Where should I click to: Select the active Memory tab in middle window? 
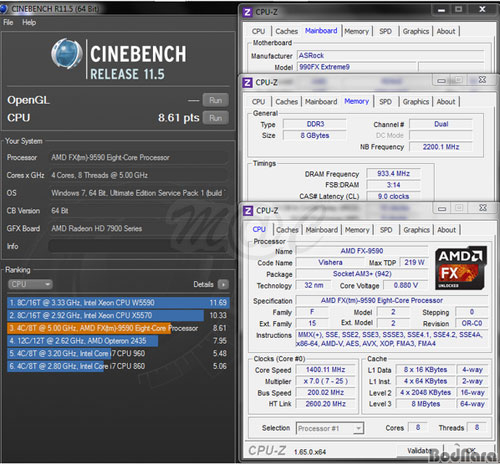click(x=356, y=101)
